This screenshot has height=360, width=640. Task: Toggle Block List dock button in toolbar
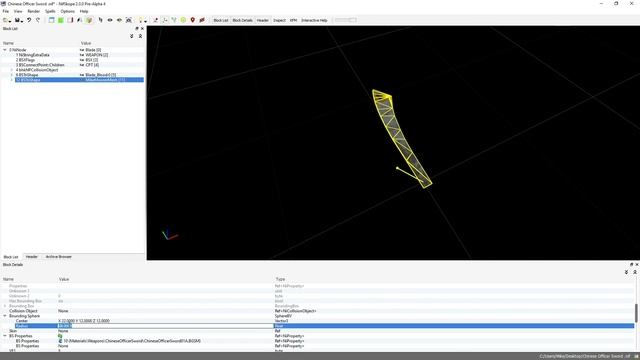[x=221, y=20]
